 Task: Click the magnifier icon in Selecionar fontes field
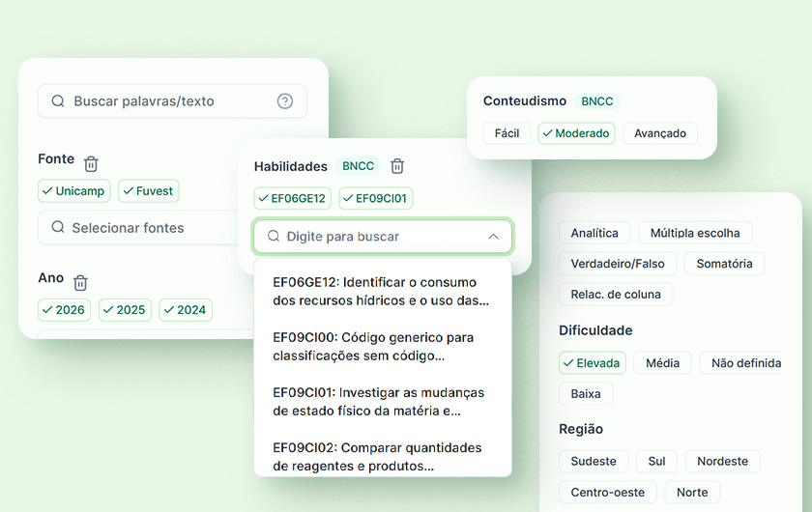58,227
